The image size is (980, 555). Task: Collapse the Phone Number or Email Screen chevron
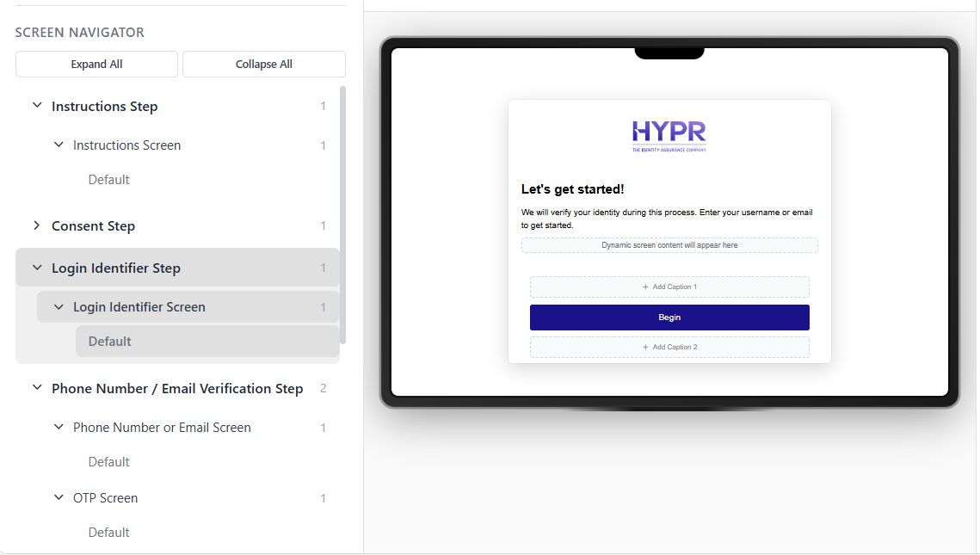pos(59,428)
